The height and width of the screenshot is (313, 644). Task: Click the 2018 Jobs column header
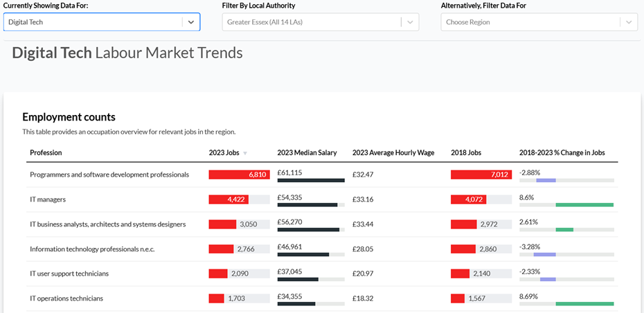[466, 152]
